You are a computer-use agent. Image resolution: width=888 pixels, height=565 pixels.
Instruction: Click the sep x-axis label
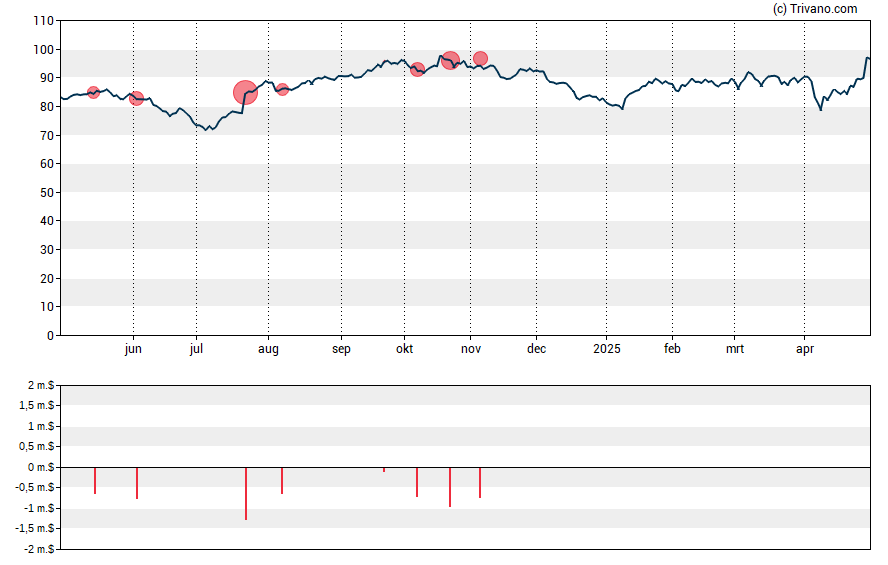[341, 349]
